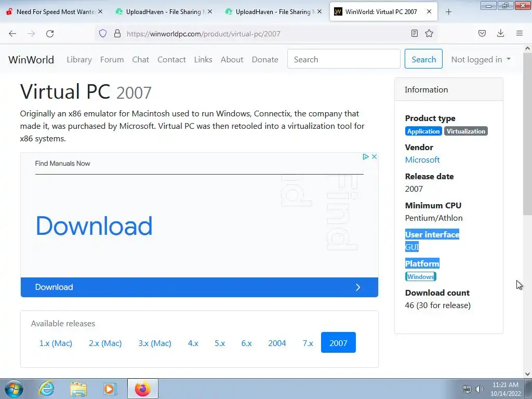Bookmark this page with the star icon
This screenshot has width=532, height=399.
(x=429, y=33)
